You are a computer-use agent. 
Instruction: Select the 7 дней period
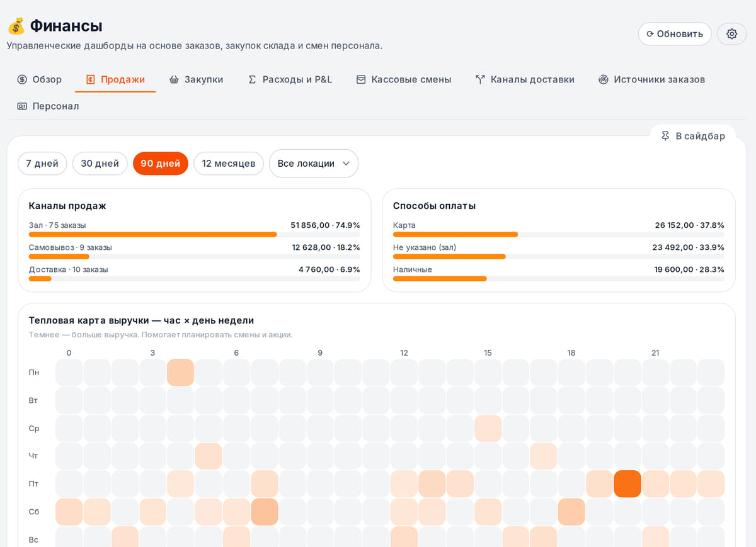tap(42, 164)
